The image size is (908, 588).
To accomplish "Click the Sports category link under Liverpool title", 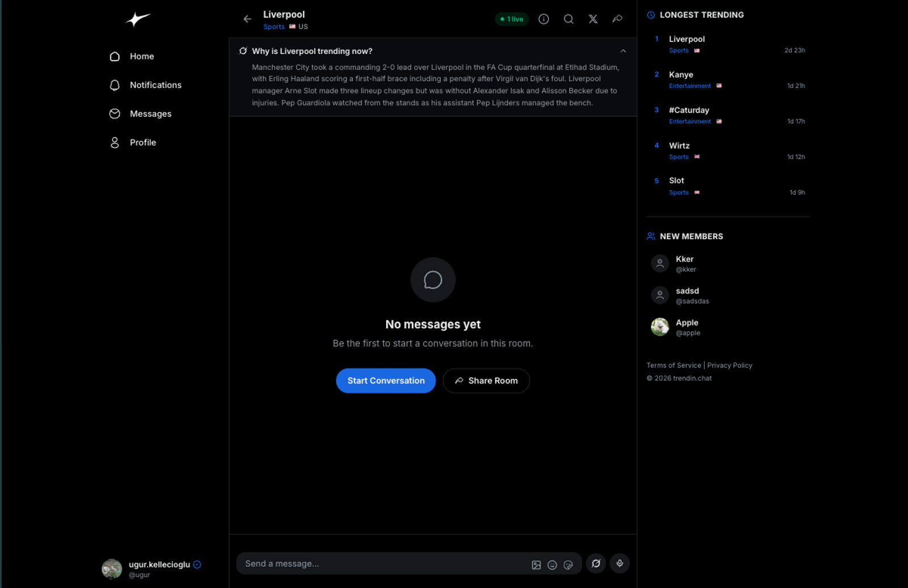I will click(274, 27).
